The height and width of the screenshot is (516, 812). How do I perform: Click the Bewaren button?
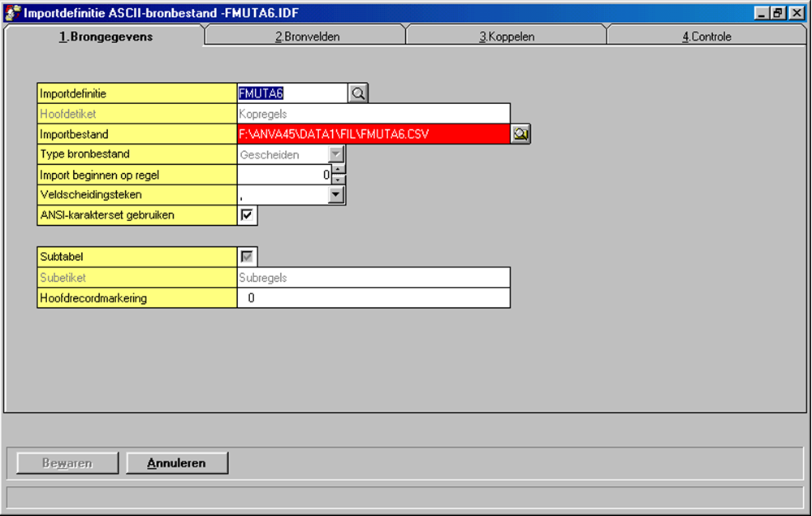pos(67,463)
